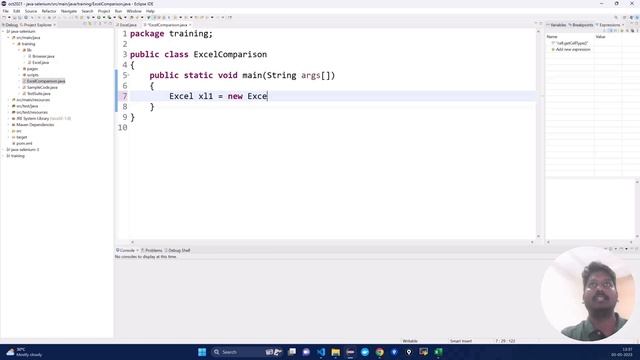Open the Search menu
Viewport: 640px width, 360px height.
(x=87, y=11)
